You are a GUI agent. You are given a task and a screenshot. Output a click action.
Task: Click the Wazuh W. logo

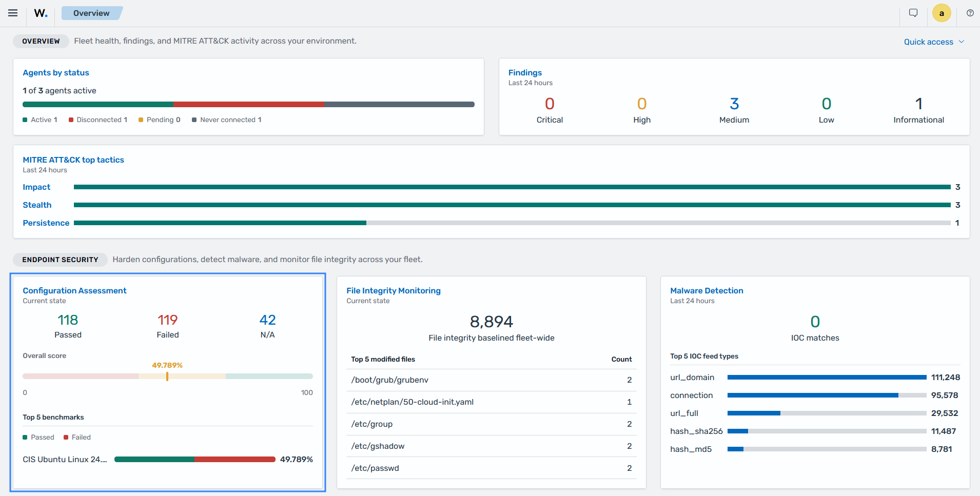click(41, 13)
